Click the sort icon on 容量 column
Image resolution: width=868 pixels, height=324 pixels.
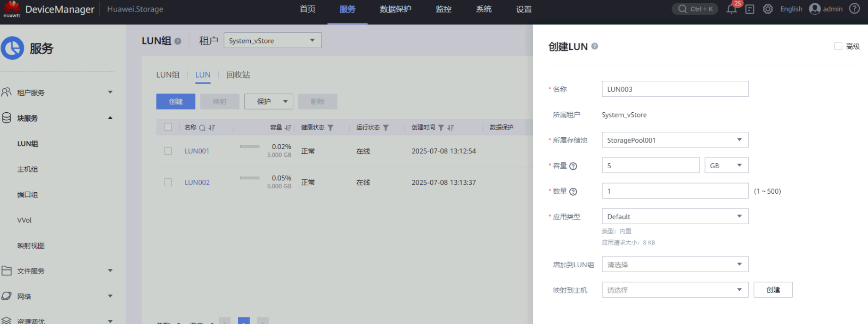[288, 128]
